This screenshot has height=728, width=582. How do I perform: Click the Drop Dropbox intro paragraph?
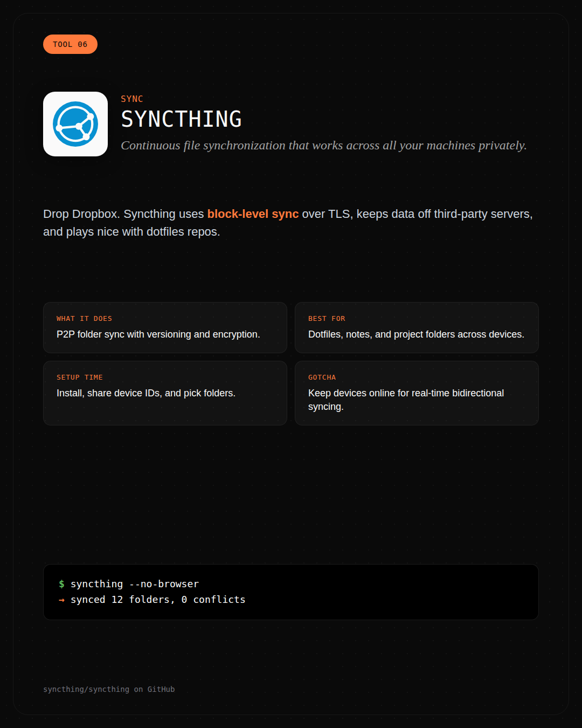[288, 223]
